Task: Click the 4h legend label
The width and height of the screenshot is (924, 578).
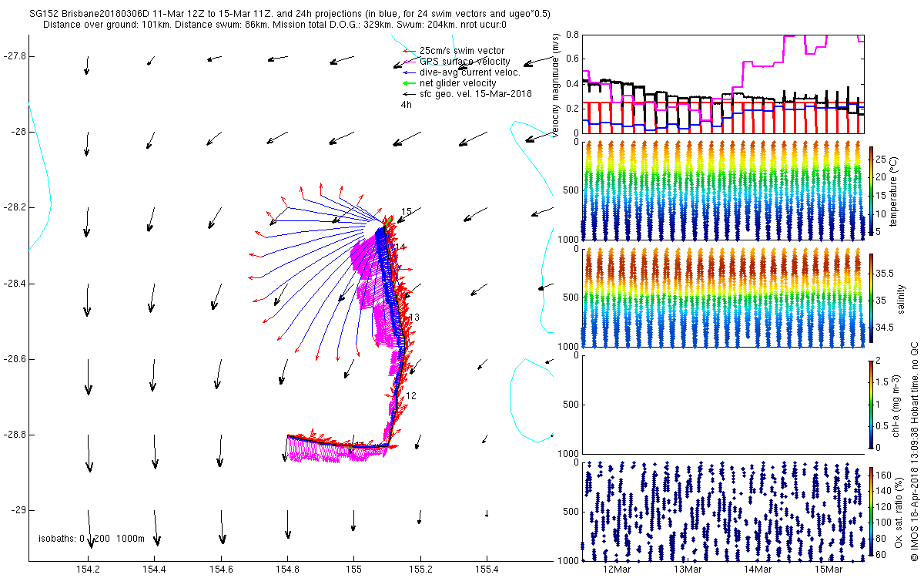Action: pos(407,104)
